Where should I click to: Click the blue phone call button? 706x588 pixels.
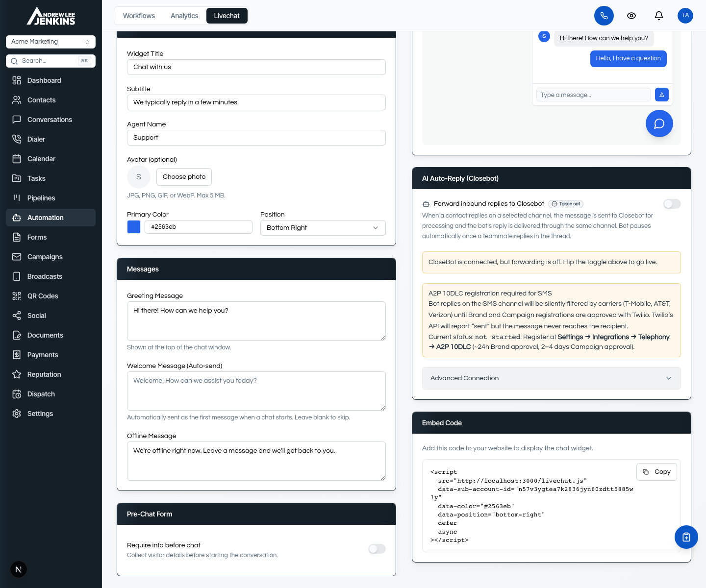(604, 16)
